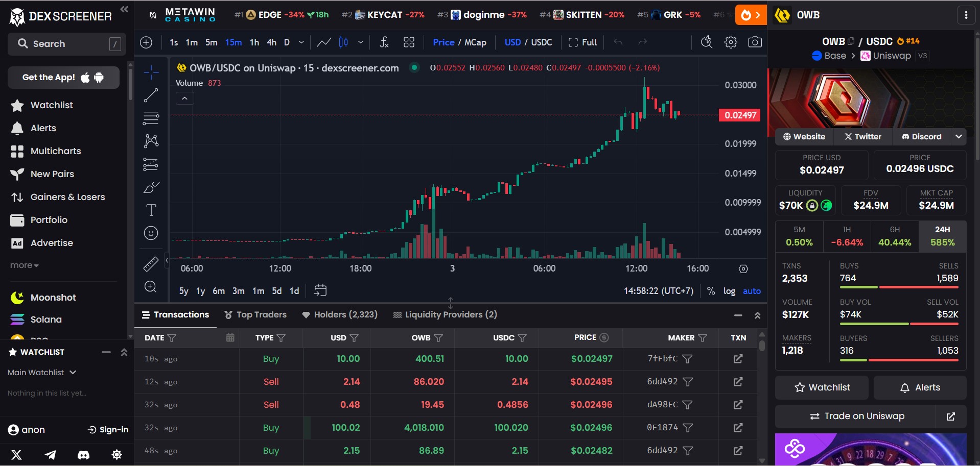Screen dimensions: 980x466
Task: Toggle percent scale on chart
Action: [x=711, y=291]
